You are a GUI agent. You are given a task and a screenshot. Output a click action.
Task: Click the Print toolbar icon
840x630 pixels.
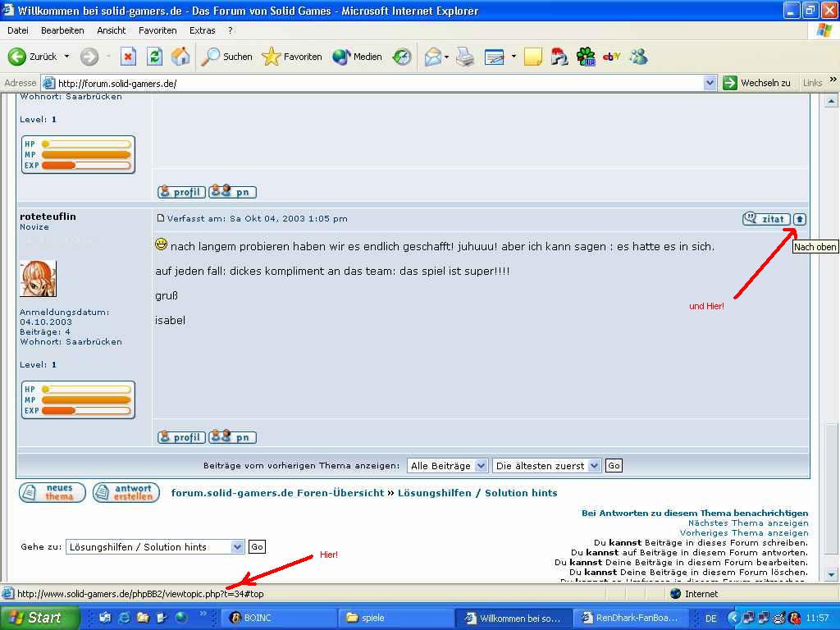point(465,57)
